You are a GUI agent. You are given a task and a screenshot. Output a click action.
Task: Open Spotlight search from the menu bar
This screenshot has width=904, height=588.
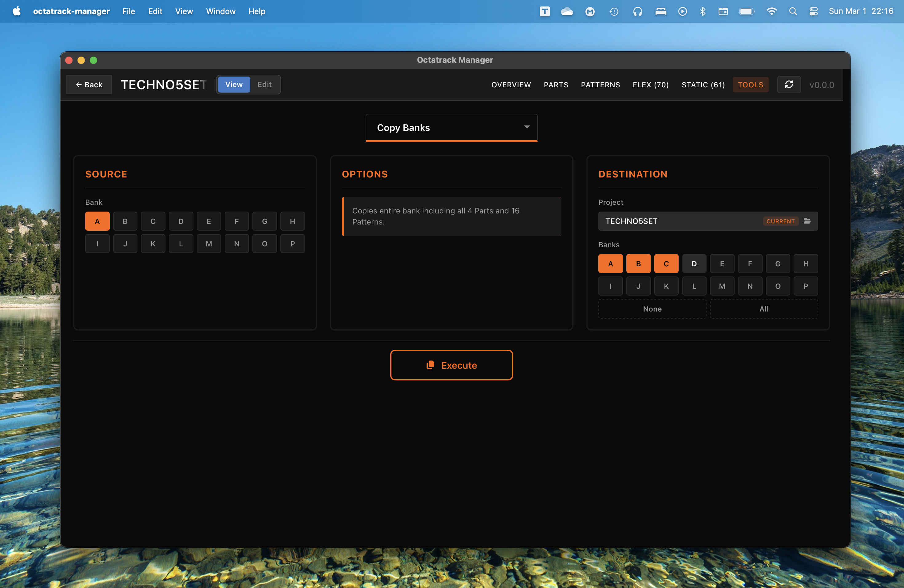point(793,11)
